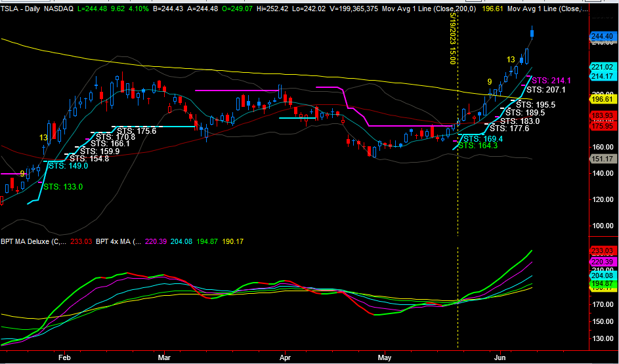Click the STS: 195.5 stop label
This screenshot has height=364, width=619.
click(x=536, y=104)
